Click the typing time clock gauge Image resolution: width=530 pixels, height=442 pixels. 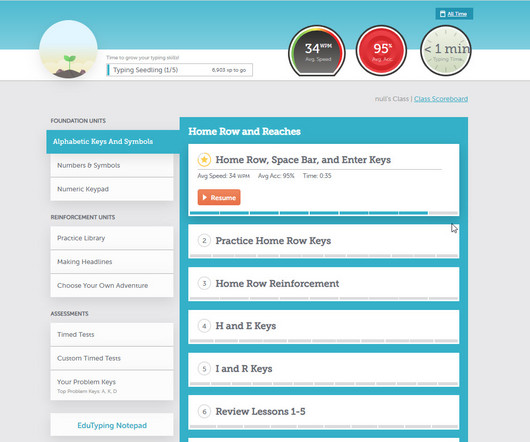coord(446,51)
